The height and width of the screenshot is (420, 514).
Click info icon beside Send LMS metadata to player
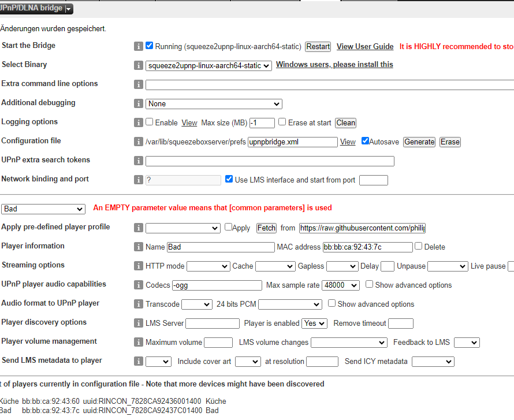click(139, 360)
